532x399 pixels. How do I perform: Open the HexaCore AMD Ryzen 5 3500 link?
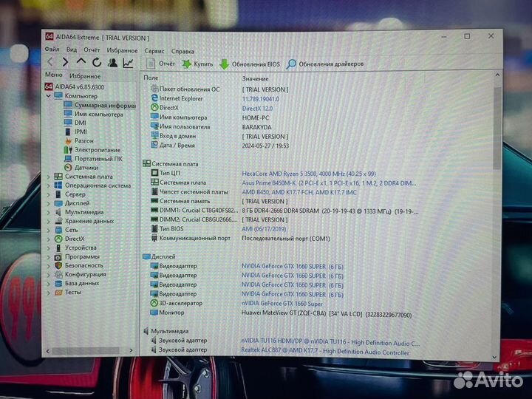tap(309, 174)
